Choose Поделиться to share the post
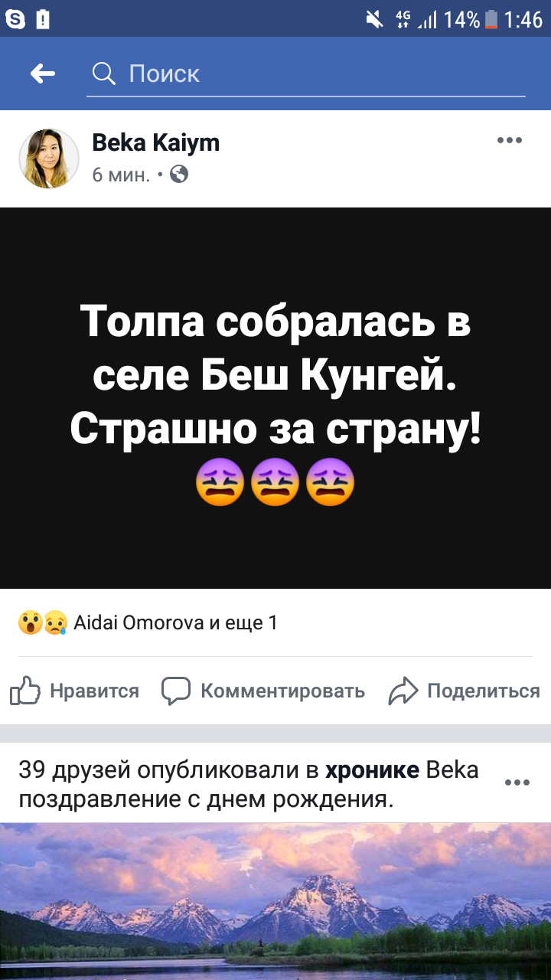The image size is (551, 980). click(x=484, y=691)
